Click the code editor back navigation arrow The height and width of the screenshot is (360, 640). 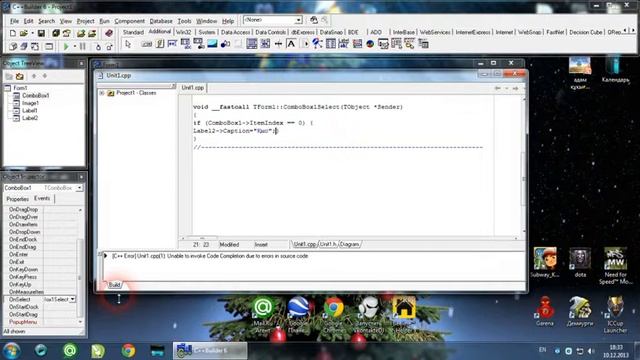click(498, 88)
